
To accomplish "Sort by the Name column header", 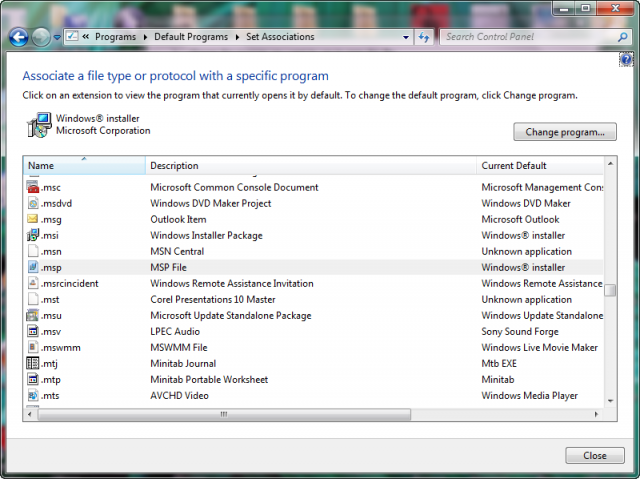I will pos(84,166).
